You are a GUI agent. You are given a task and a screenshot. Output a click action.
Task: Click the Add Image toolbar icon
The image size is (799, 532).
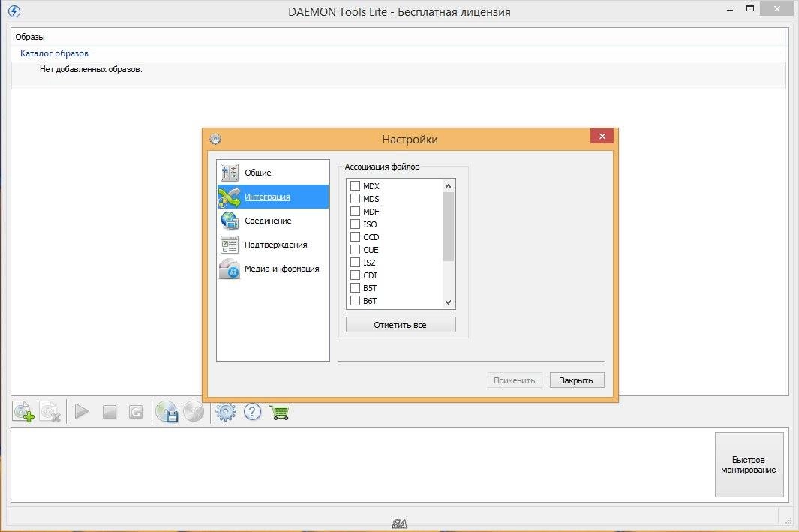point(23,412)
